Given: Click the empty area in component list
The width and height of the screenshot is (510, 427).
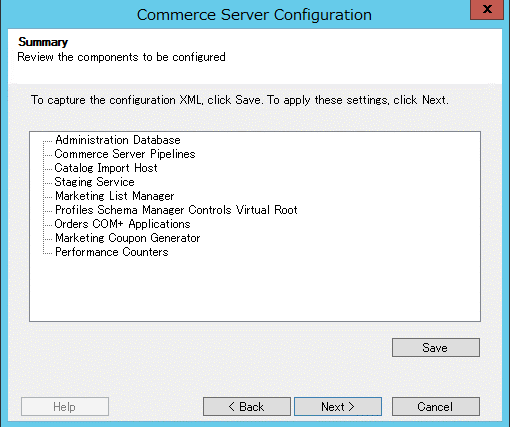Looking at the screenshot, I should tap(255, 290).
